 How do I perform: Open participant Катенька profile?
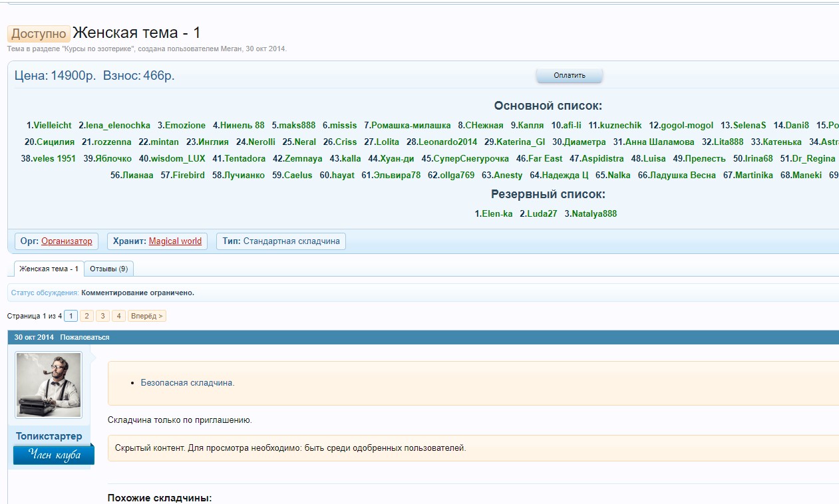pos(782,142)
